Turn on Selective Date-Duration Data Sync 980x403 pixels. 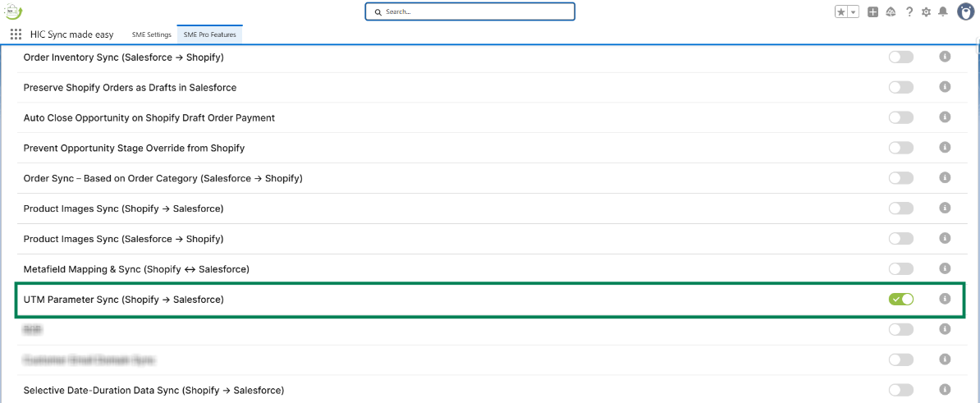[900, 390]
